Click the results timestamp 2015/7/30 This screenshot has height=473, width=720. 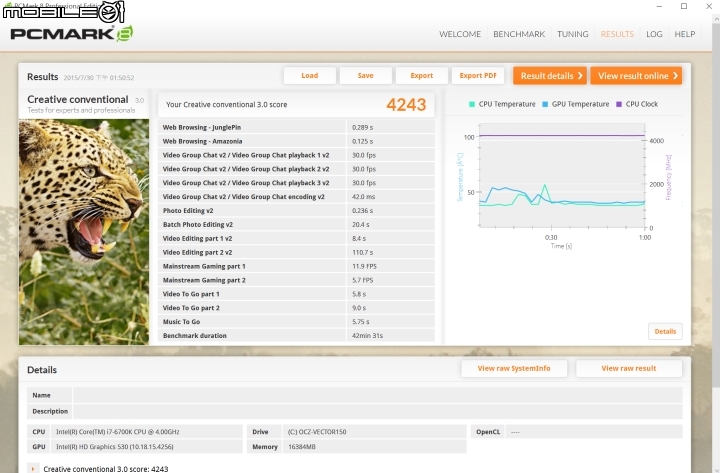(99, 78)
